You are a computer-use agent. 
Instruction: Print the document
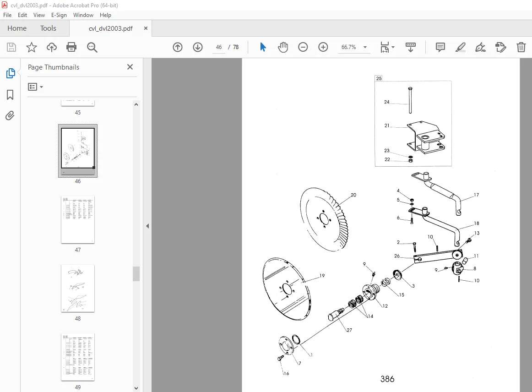(71, 47)
